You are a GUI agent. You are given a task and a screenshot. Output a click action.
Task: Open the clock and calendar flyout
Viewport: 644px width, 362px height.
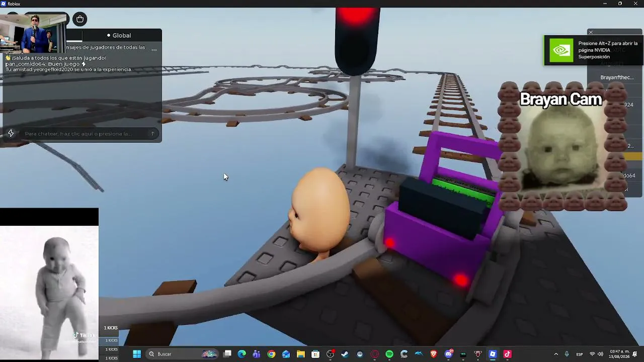(x=619, y=354)
